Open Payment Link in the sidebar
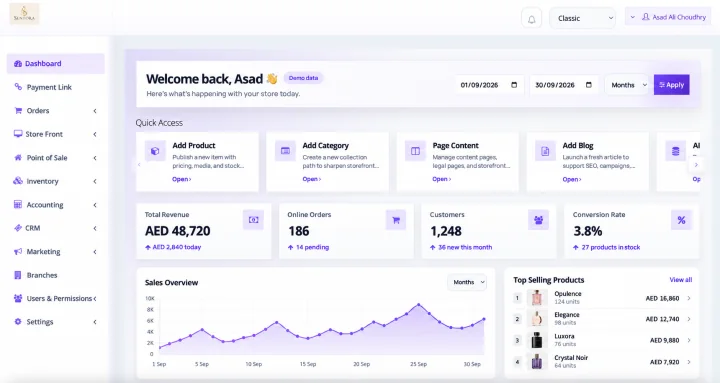The image size is (720, 383). [56, 87]
